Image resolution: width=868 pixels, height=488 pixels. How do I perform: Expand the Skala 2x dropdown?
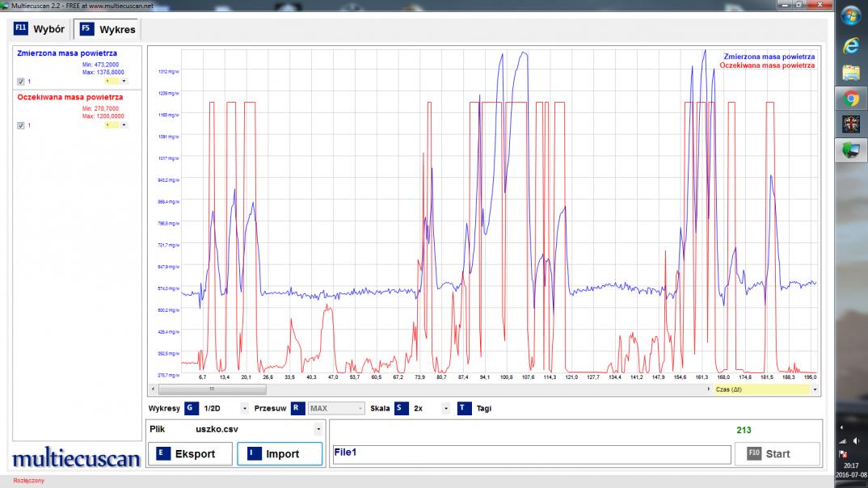click(446, 408)
